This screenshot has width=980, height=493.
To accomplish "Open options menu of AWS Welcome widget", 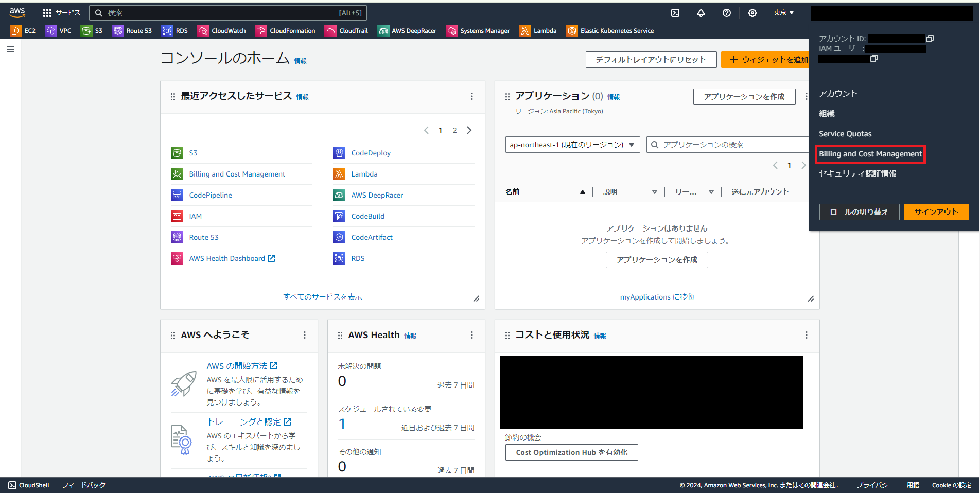I will pos(305,335).
